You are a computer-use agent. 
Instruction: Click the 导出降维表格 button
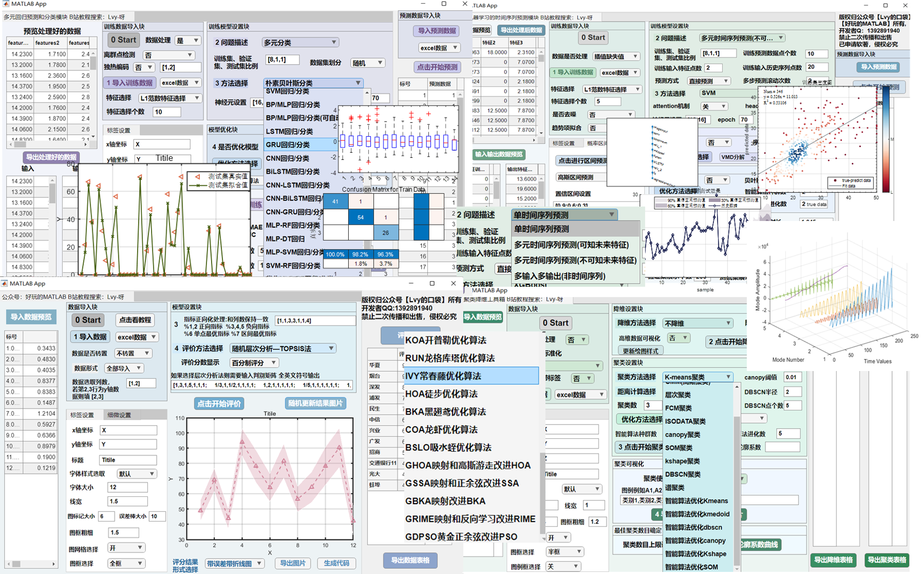[x=833, y=560]
